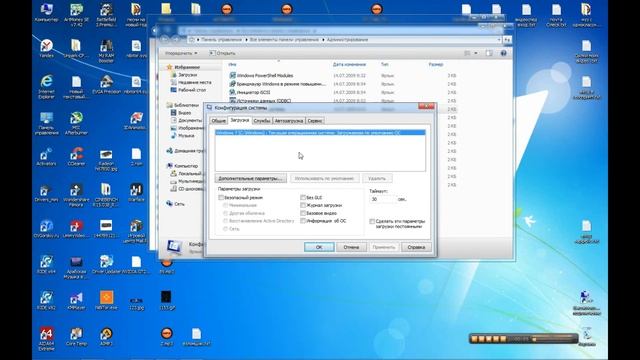Select the Загрузка tab
640x360 pixels.
pos(239,120)
